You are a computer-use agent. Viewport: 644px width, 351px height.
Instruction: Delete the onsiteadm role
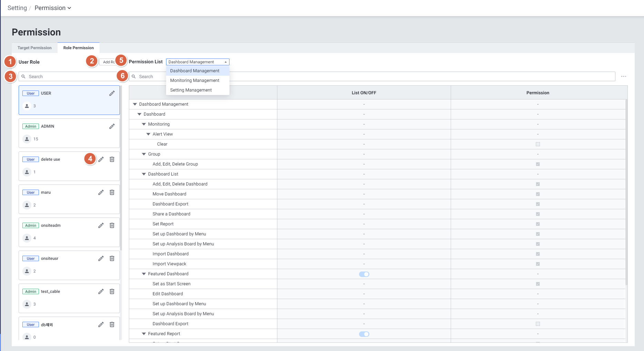(x=112, y=225)
